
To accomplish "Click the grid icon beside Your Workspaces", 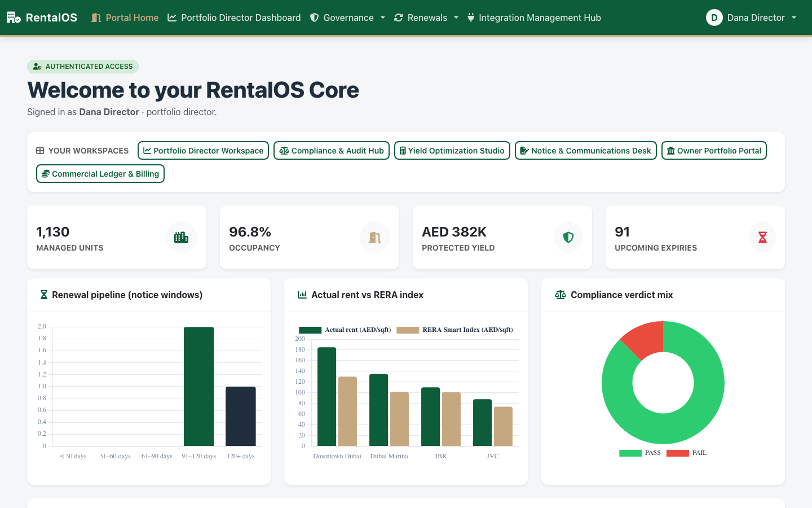I will pyautogui.click(x=40, y=151).
